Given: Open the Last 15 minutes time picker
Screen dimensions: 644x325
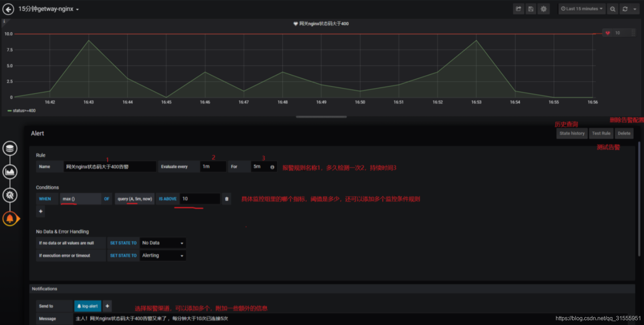Looking at the screenshot, I should (x=582, y=9).
